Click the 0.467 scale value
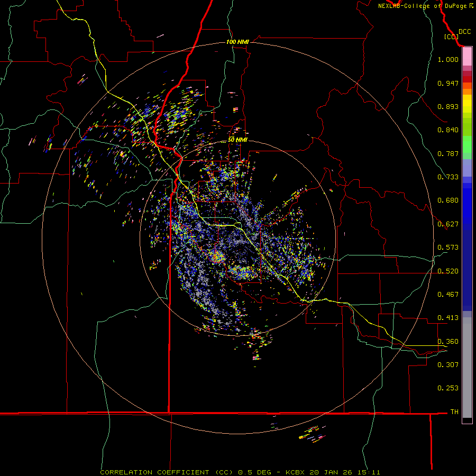This screenshot has height=476, width=476. tap(448, 295)
